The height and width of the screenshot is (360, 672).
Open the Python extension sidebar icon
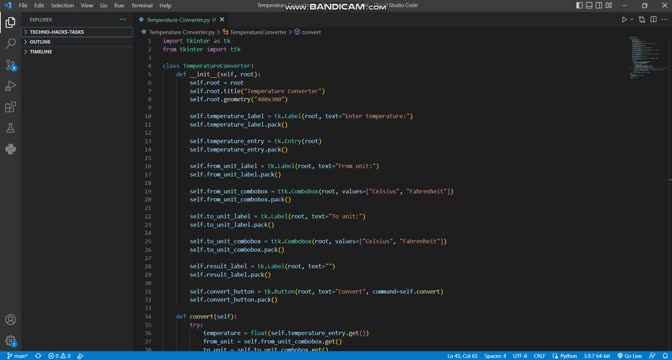(11, 149)
